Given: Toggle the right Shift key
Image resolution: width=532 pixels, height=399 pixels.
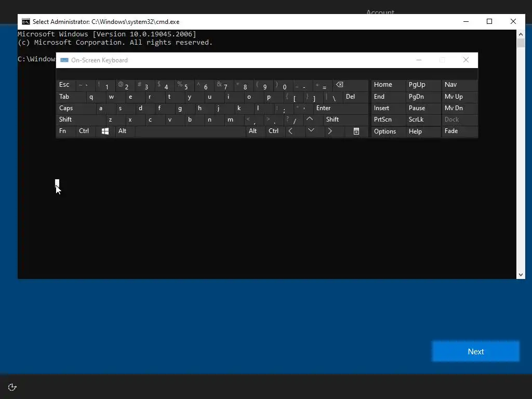Looking at the screenshot, I should [346, 119].
